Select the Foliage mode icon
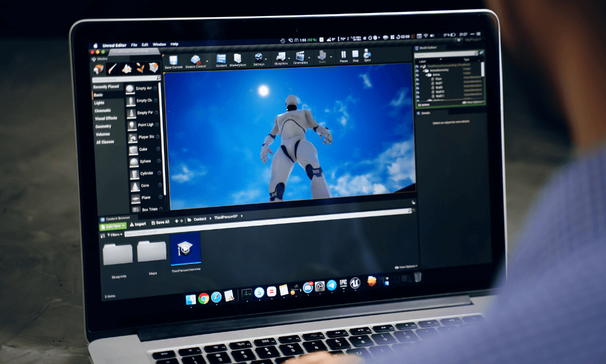 point(140,68)
